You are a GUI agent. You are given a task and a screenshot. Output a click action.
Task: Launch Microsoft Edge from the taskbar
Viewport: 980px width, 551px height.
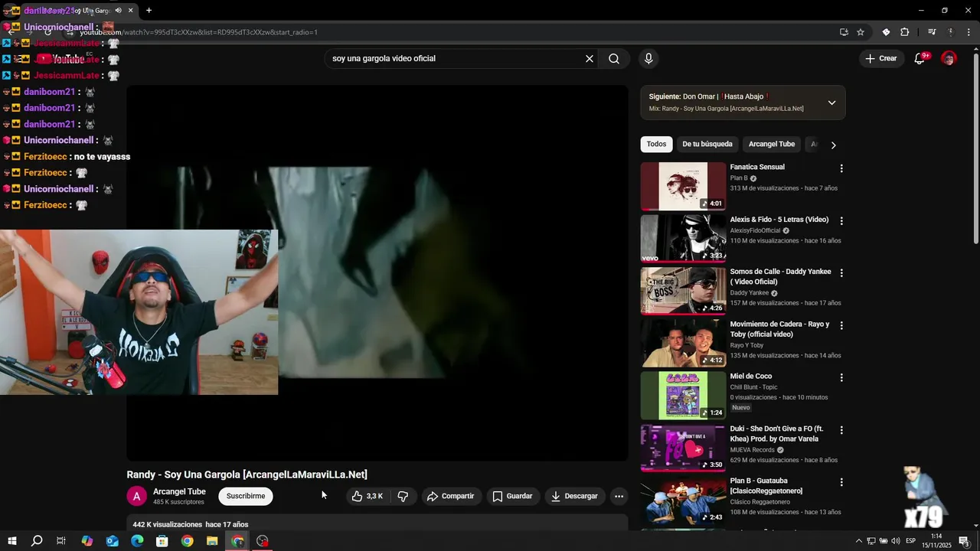tap(137, 541)
